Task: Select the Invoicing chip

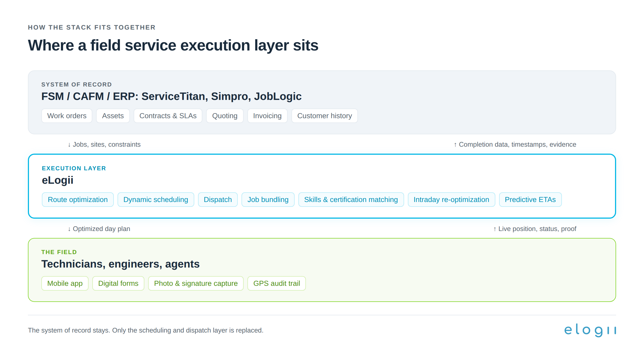Action: (x=268, y=116)
